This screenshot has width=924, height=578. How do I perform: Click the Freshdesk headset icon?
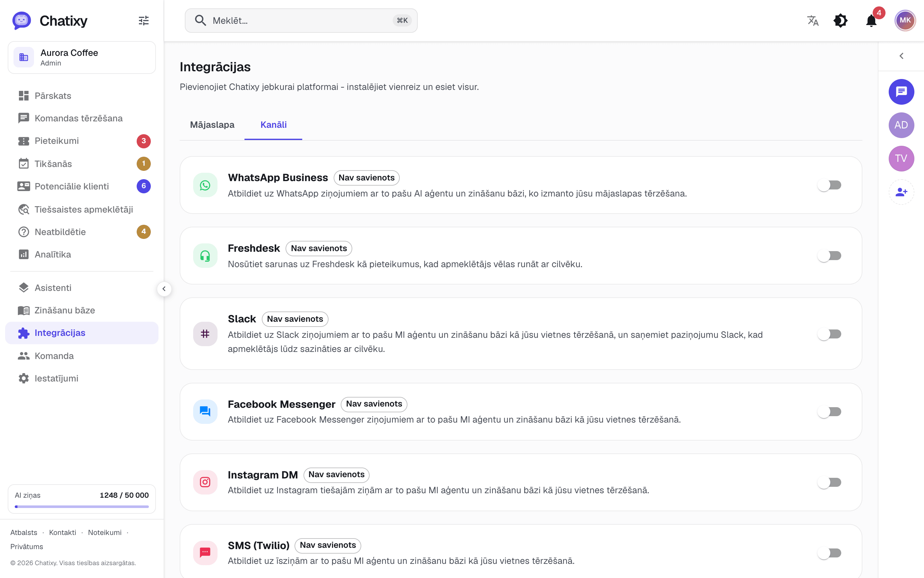(205, 256)
